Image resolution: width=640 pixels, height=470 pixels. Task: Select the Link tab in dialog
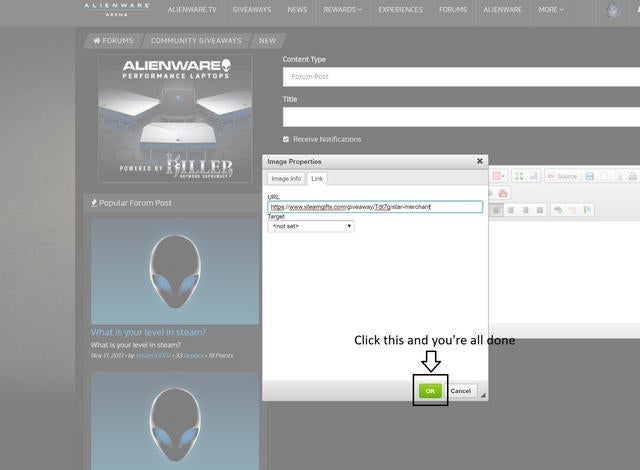317,179
